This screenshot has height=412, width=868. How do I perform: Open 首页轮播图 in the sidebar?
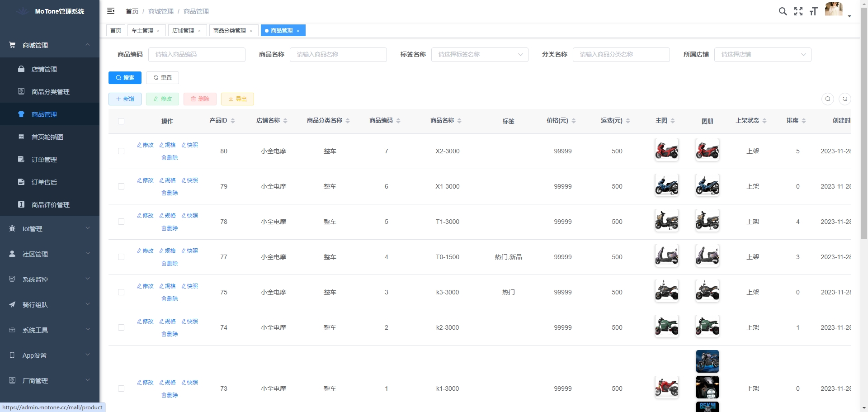50,137
